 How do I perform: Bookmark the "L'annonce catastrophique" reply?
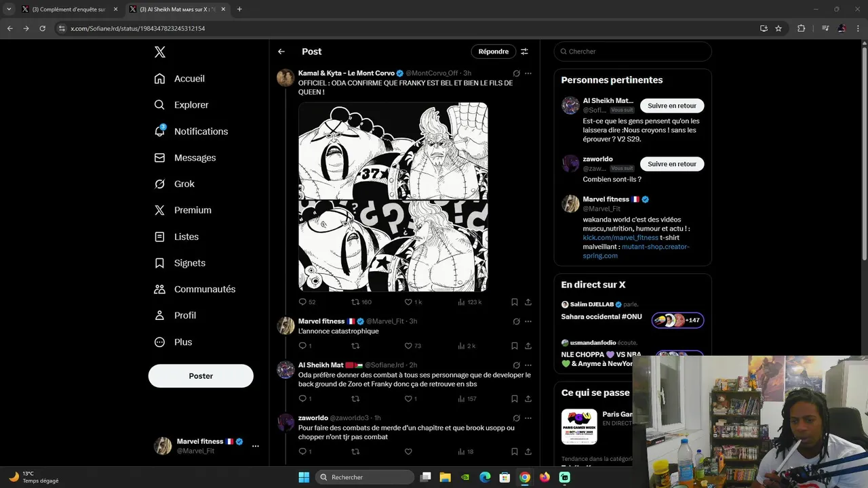pyautogui.click(x=515, y=346)
